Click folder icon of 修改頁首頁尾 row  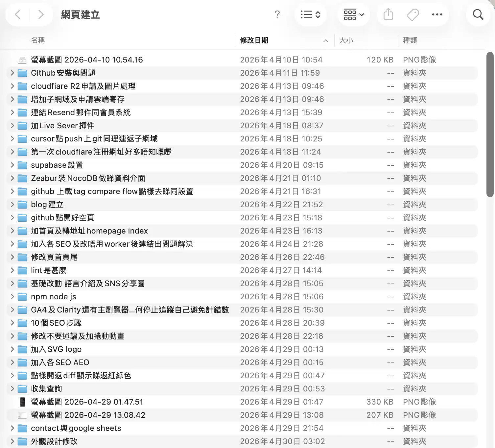22,257
